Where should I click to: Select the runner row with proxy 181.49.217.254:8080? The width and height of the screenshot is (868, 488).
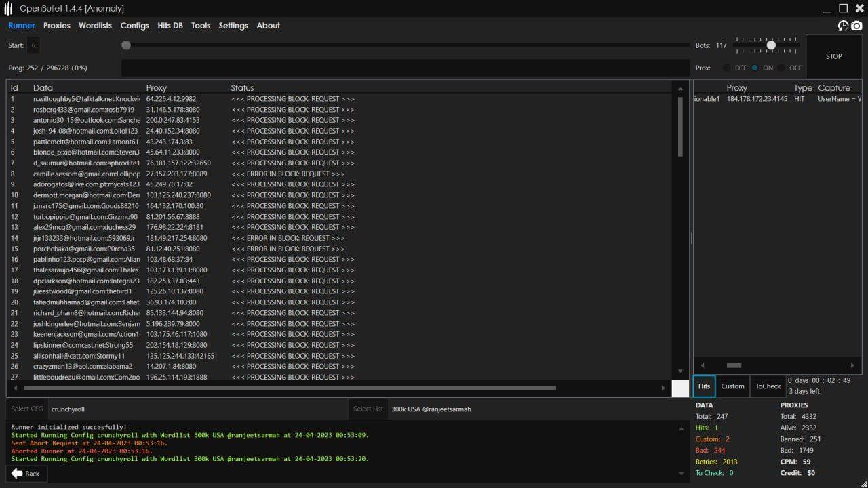340,238
